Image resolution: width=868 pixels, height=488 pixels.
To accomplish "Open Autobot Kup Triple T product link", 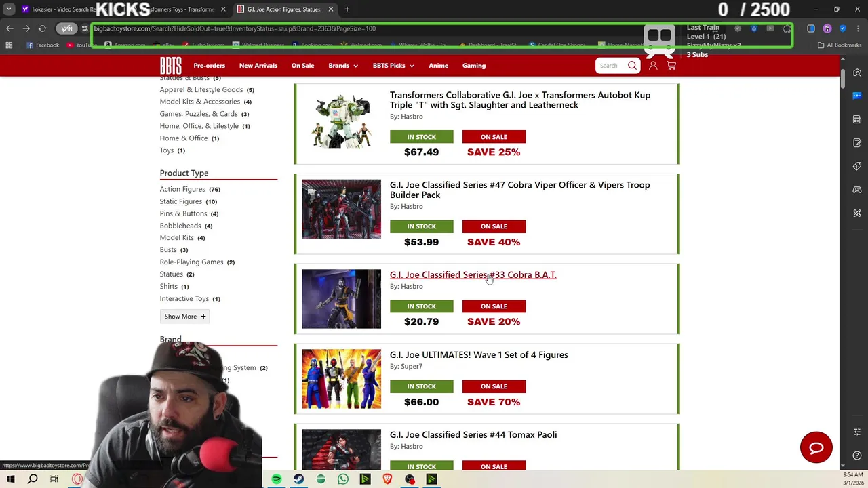I will pos(520,100).
